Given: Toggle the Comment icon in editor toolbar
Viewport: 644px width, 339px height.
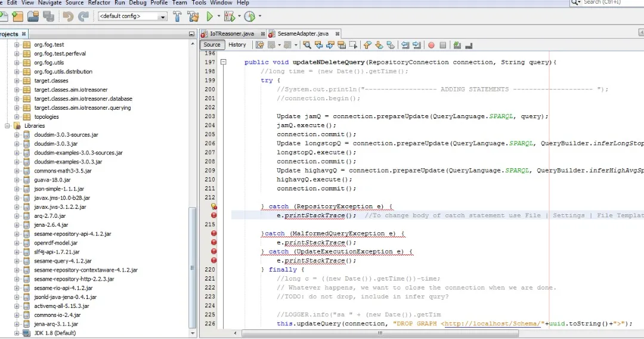Looking at the screenshot, I should point(457,45).
